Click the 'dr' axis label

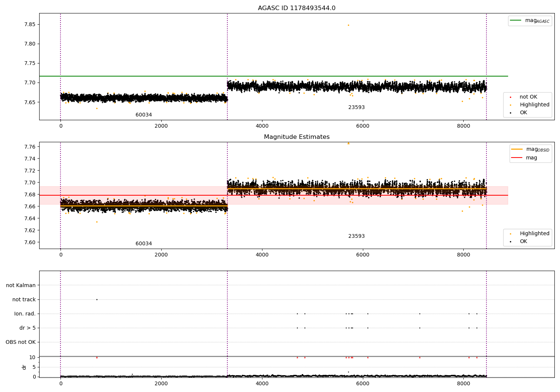(24, 367)
